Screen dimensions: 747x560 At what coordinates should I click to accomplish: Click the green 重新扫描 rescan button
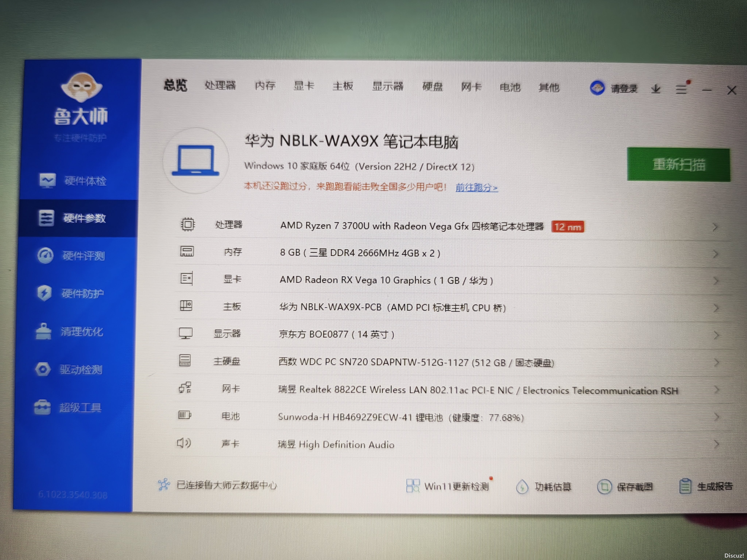click(678, 164)
